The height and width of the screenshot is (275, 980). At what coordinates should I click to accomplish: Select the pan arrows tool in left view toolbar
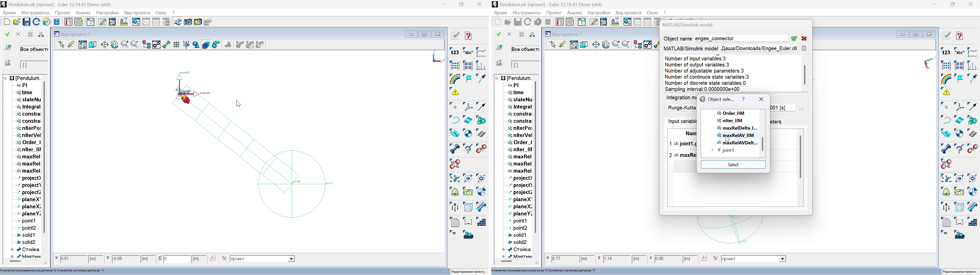(105, 45)
